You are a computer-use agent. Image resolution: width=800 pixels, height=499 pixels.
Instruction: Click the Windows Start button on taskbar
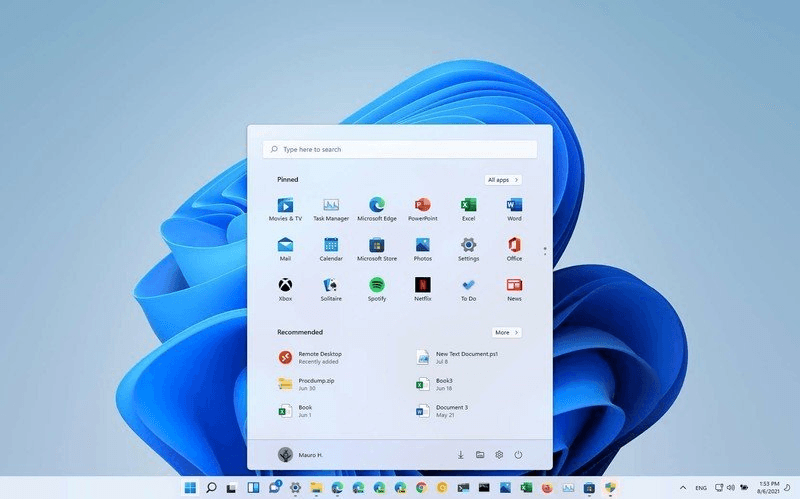click(190, 488)
